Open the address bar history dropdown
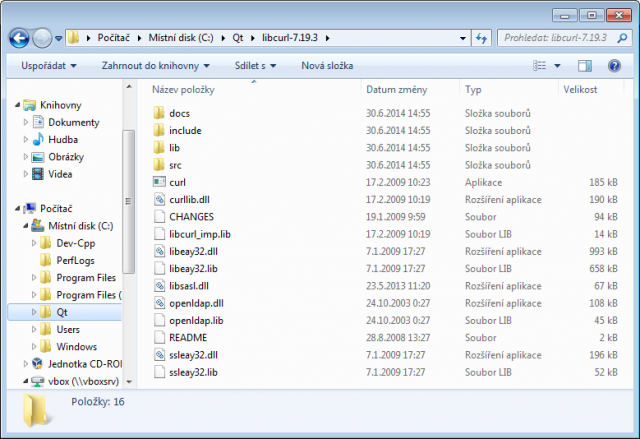This screenshot has height=439, width=640. (x=463, y=38)
